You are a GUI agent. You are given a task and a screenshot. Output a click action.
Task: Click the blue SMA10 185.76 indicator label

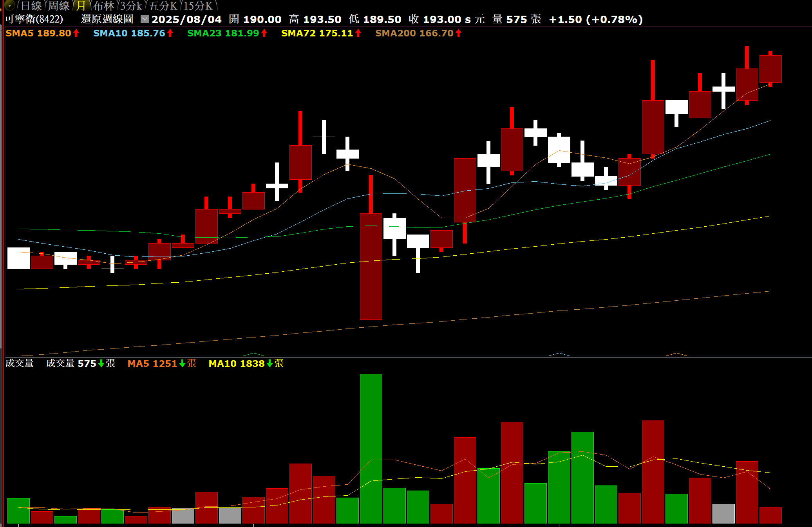click(129, 33)
